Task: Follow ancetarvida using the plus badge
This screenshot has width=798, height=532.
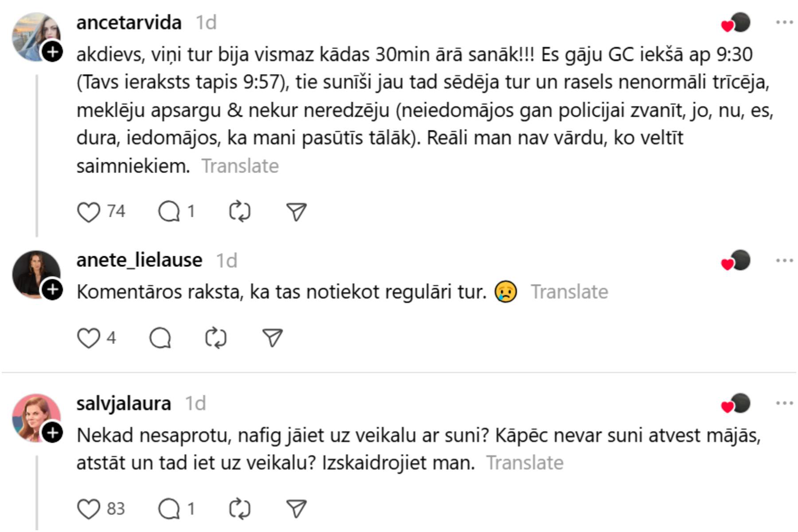Action: pos(52,52)
